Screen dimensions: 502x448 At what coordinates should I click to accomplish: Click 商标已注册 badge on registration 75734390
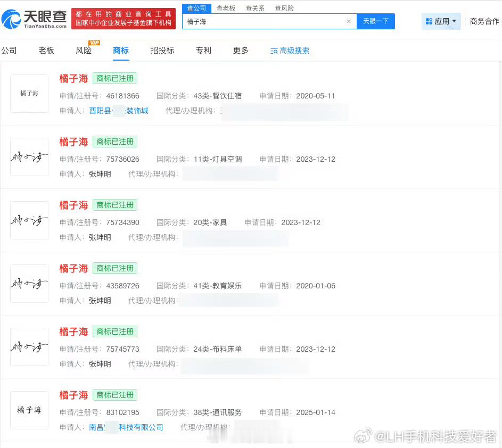click(x=115, y=205)
